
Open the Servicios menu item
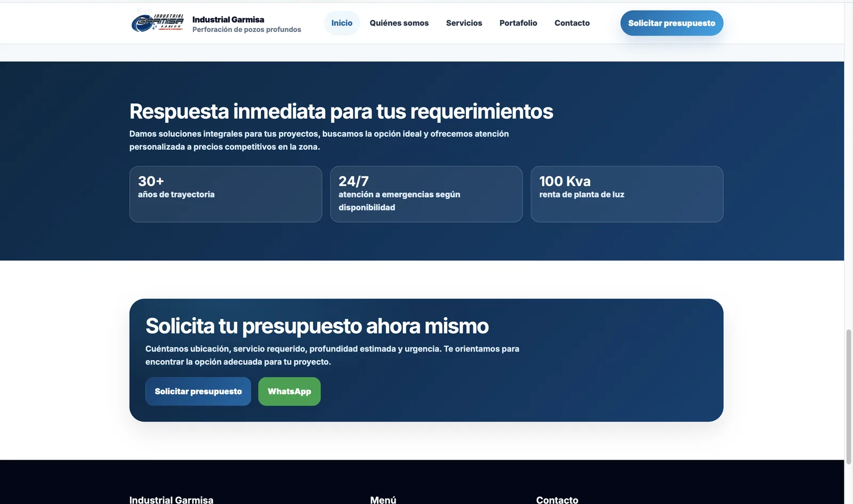(464, 23)
